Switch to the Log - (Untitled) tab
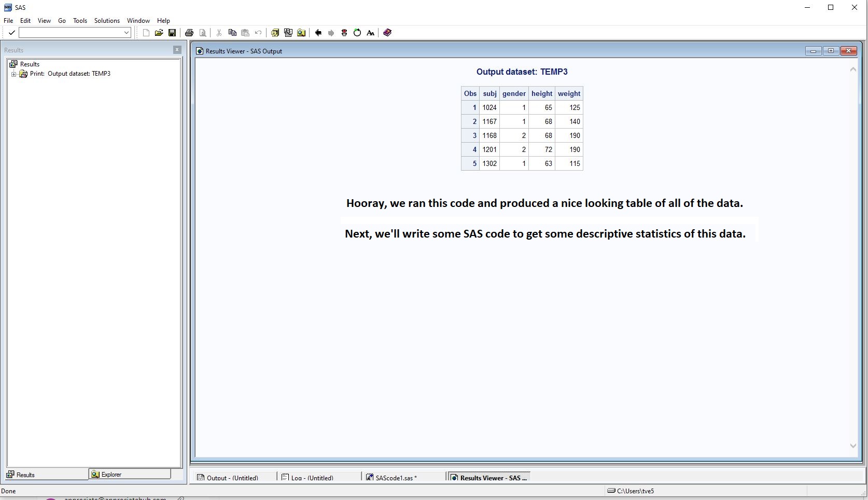The height and width of the screenshot is (500, 868). tap(311, 478)
